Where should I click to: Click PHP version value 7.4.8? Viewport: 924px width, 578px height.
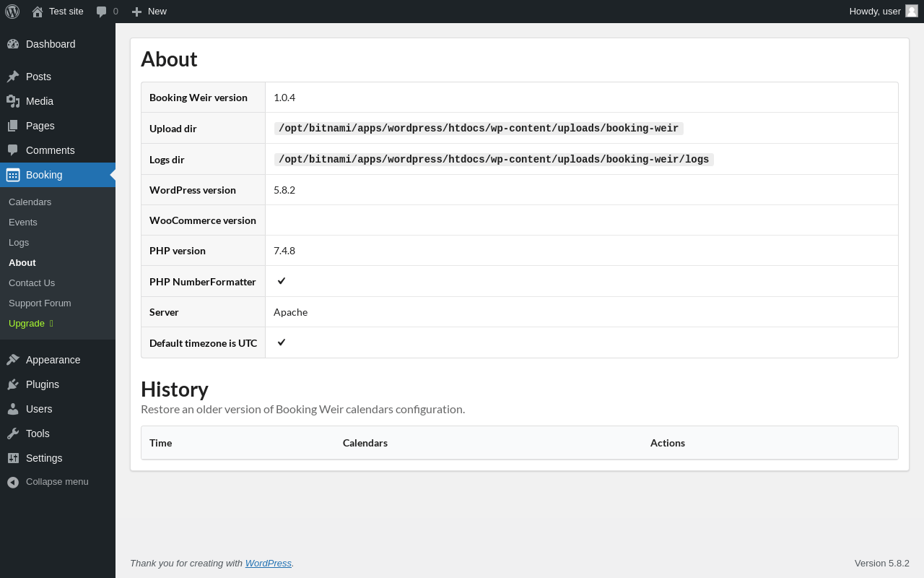(284, 251)
